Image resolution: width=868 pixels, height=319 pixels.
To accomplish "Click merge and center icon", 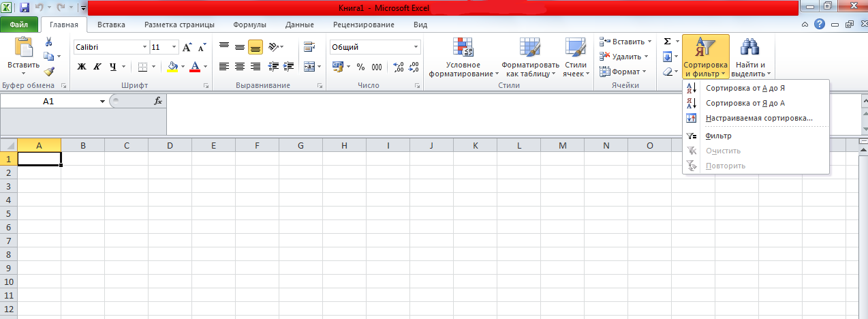I will tap(309, 67).
